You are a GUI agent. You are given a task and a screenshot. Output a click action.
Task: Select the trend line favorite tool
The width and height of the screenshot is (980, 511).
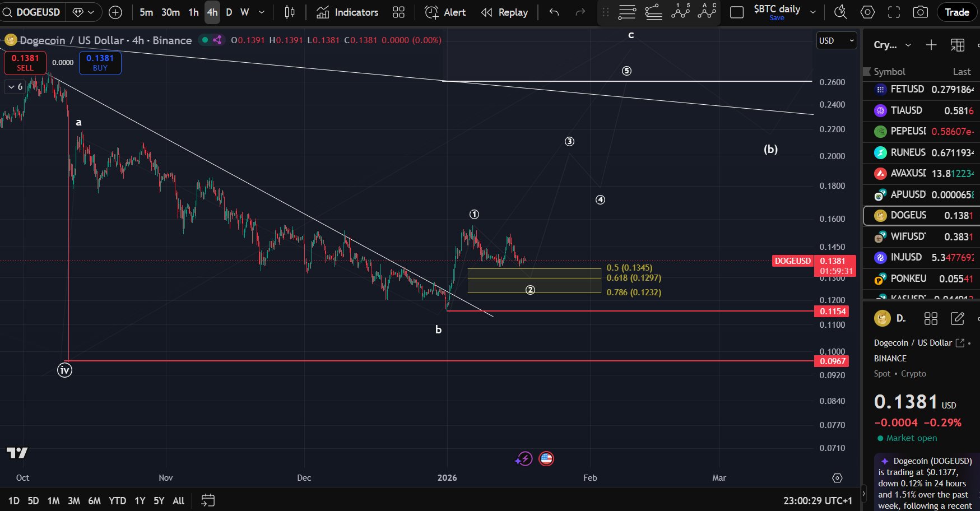click(x=653, y=12)
